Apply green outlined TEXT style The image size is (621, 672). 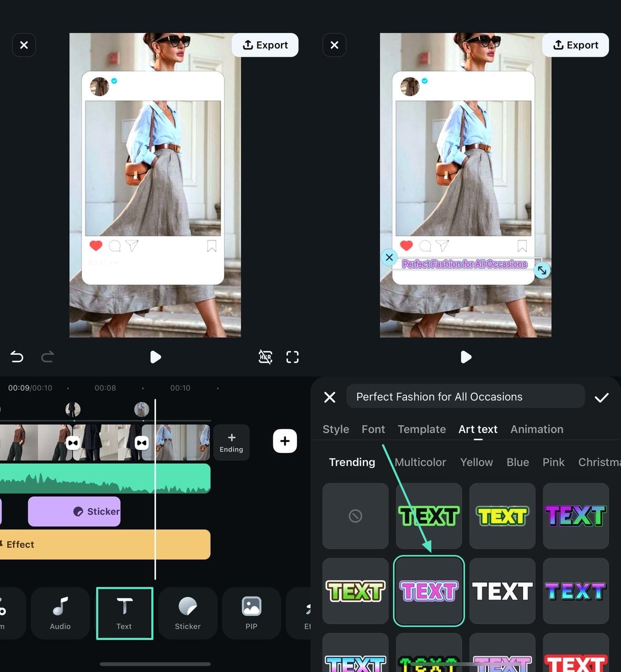tap(429, 516)
